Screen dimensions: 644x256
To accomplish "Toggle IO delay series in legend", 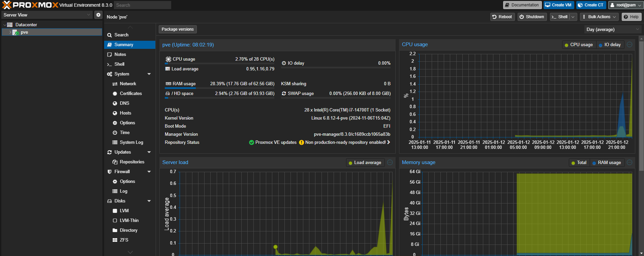I will (x=610, y=45).
